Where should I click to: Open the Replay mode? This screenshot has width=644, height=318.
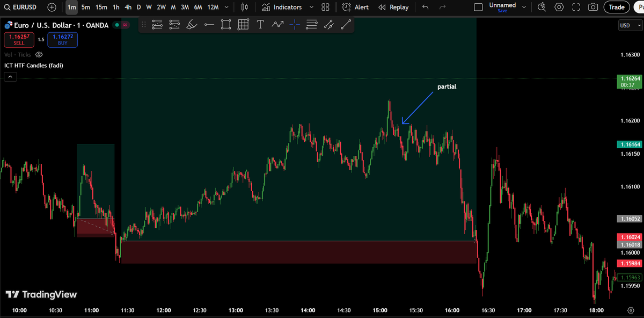pyautogui.click(x=393, y=7)
